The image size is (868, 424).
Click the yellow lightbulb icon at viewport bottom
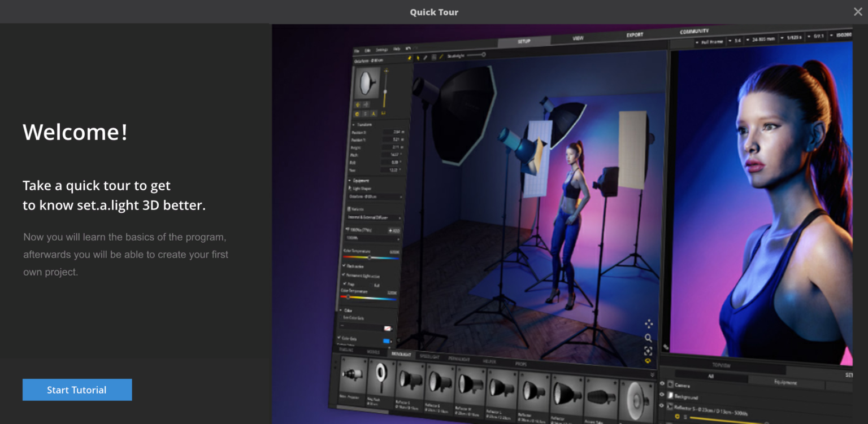click(648, 360)
